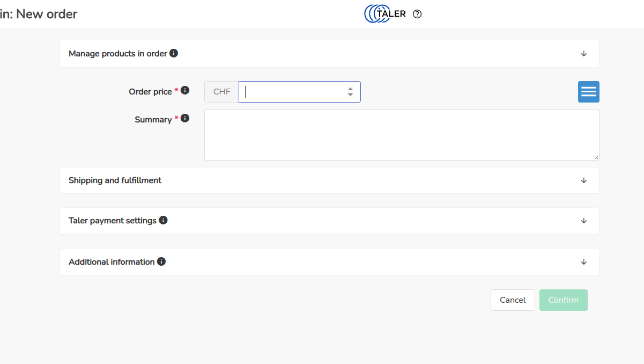Click the Shipping and fulfillment heading

(x=115, y=180)
